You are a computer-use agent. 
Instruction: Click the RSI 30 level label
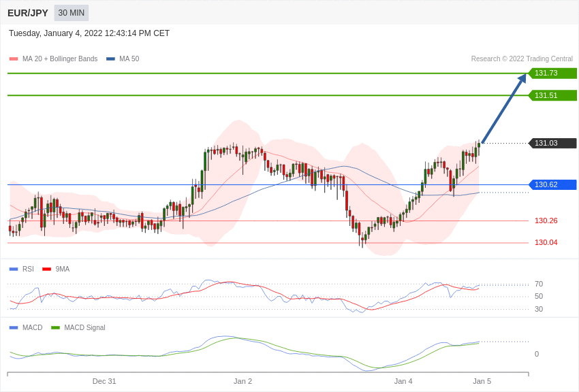point(539,309)
